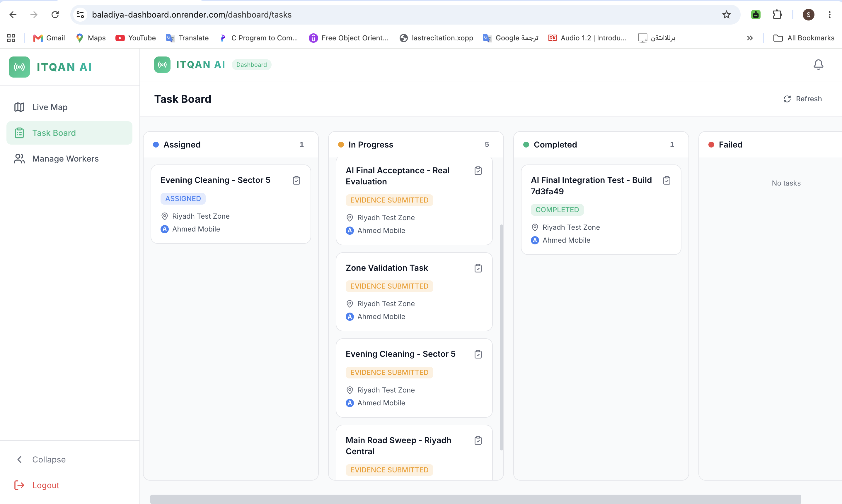The height and width of the screenshot is (504, 842).
Task: Open All Bookmarks folder
Action: click(x=804, y=38)
